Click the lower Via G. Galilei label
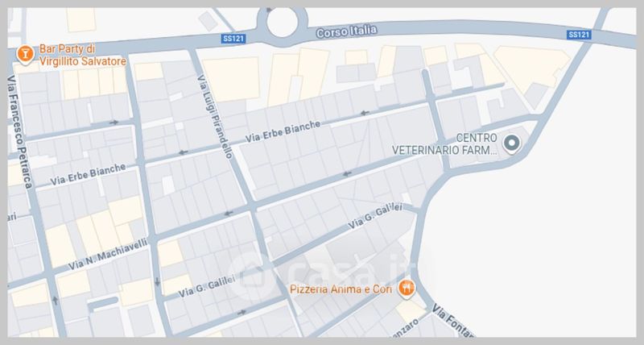The image size is (644, 345). [x=207, y=286]
